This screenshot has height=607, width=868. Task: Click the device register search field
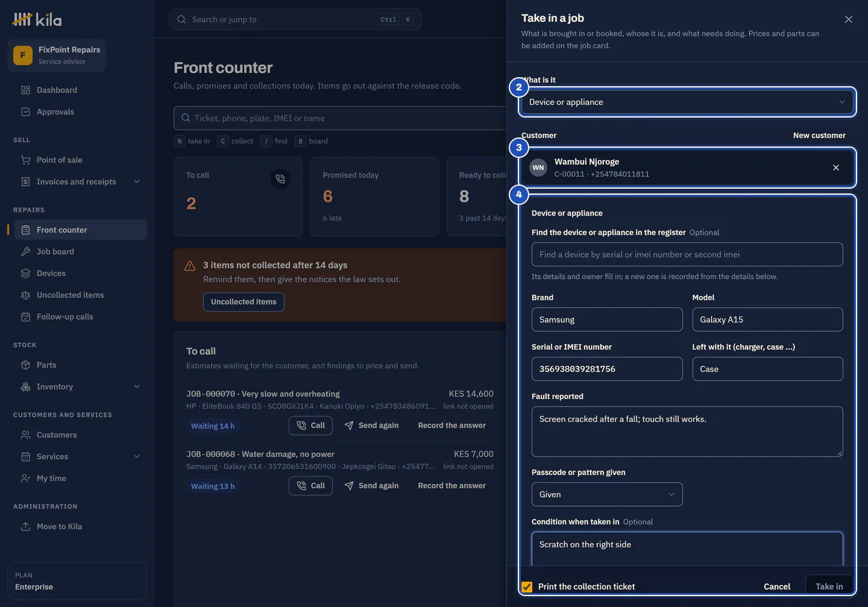(687, 254)
